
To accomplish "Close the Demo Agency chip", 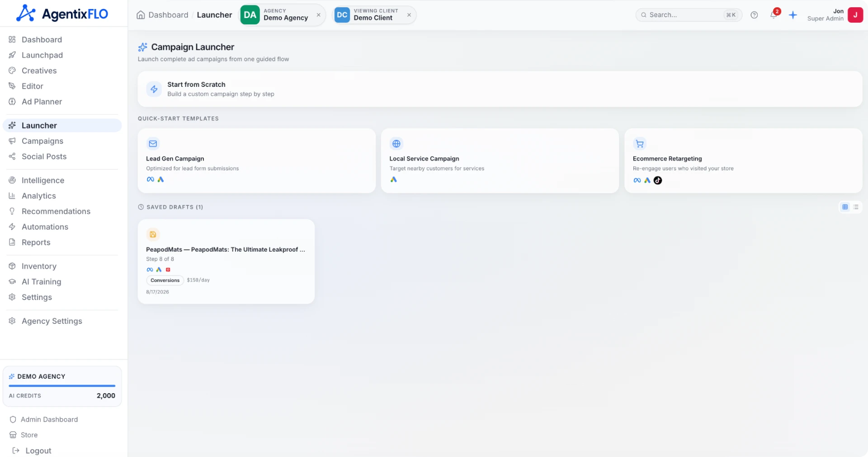I will [319, 15].
